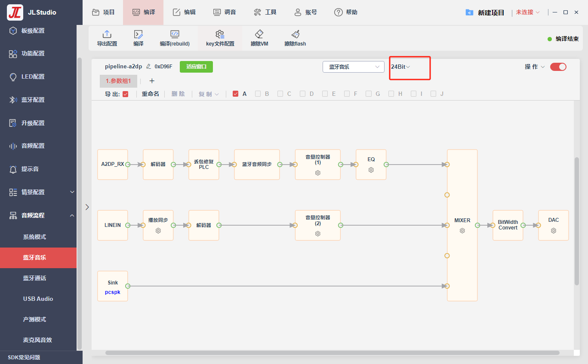The width and height of the screenshot is (588, 364).
Task: Click the JL Studio logo
Action: click(x=15, y=12)
